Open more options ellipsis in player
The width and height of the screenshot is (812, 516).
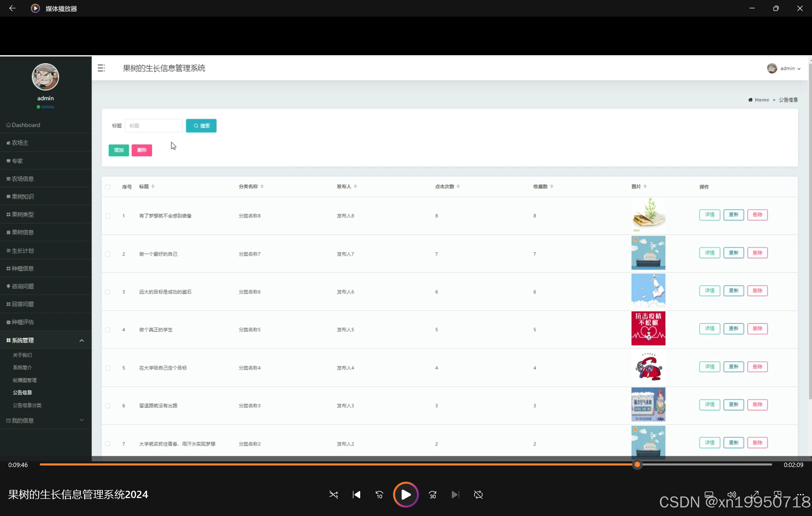tap(801, 495)
